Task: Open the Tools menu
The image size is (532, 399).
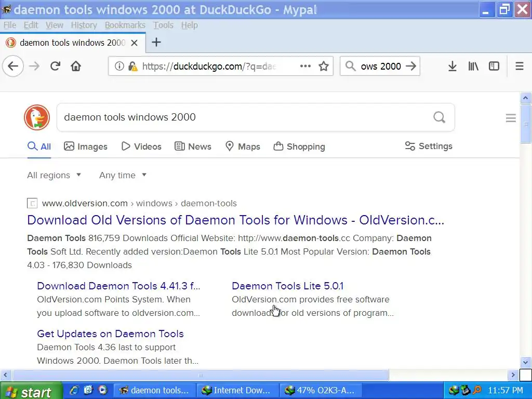Action: [x=163, y=25]
